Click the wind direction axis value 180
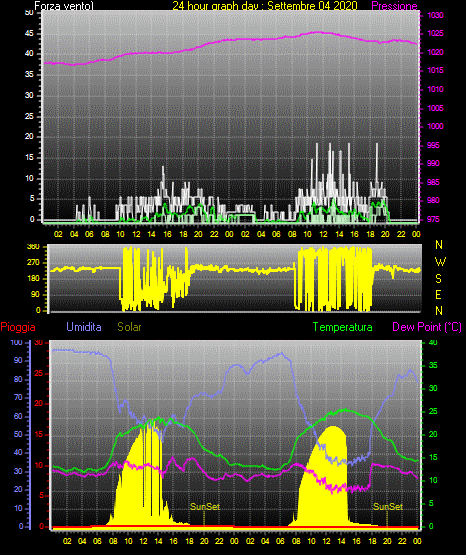Image resolution: width=466 pixels, height=555 pixels. click(x=34, y=279)
